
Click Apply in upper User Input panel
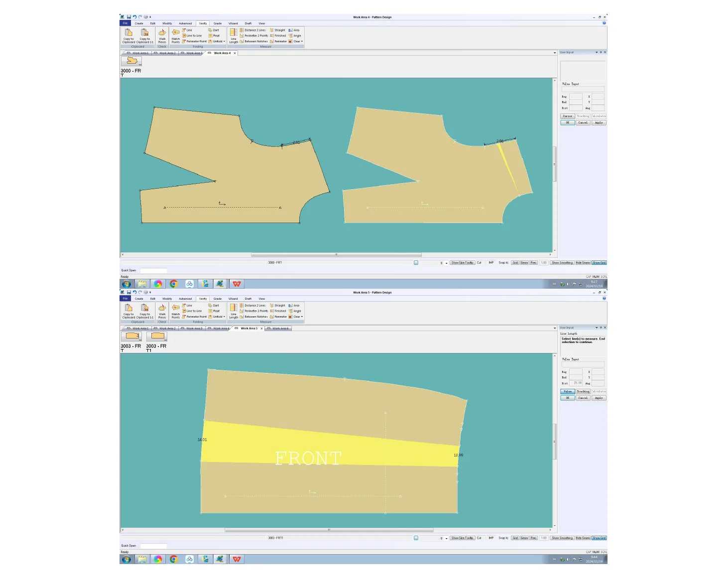click(599, 122)
